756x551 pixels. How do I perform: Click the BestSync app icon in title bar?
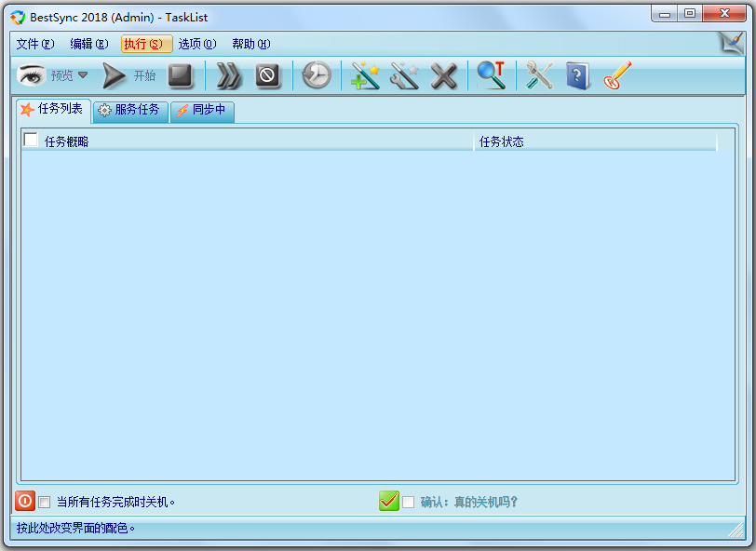pos(18,18)
